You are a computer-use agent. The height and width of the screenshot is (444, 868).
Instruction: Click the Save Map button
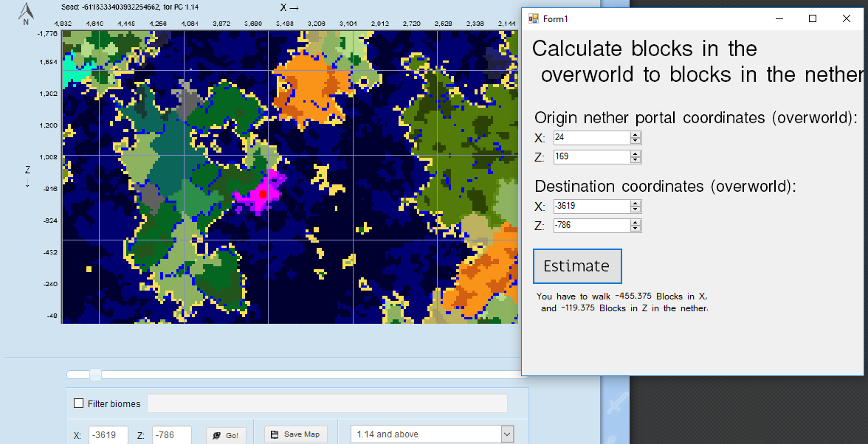point(295,434)
